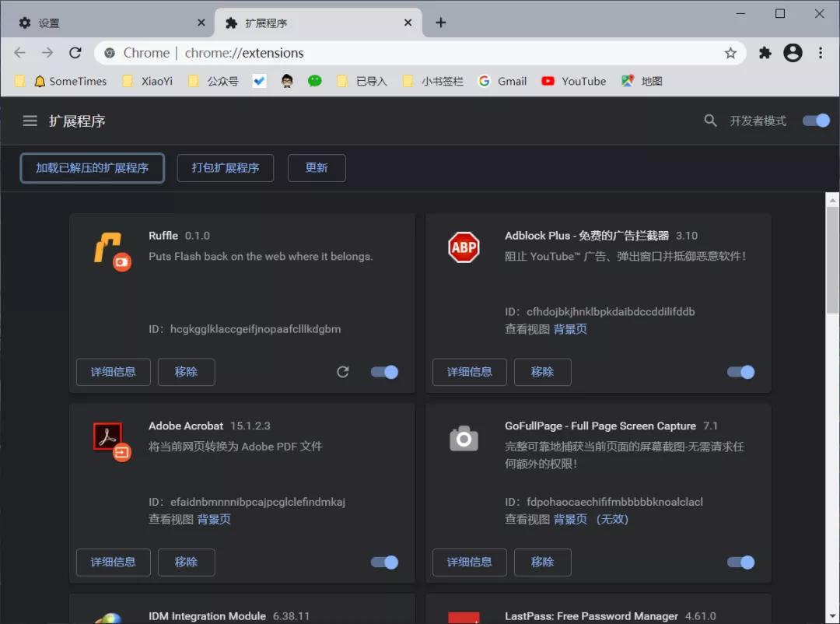Open the extensions page search
The height and width of the screenshot is (624, 840).
coord(709,121)
